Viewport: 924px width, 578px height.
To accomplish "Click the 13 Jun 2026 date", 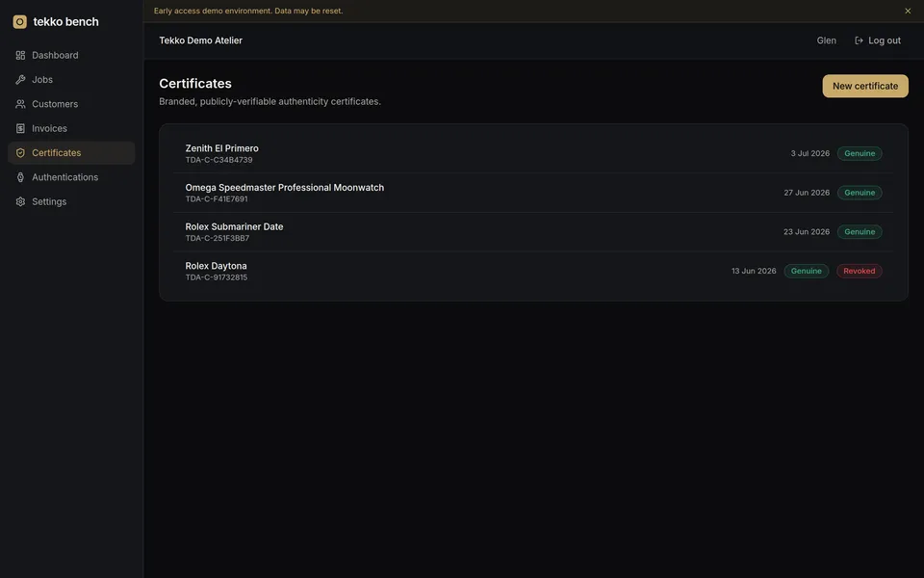I will tap(754, 271).
